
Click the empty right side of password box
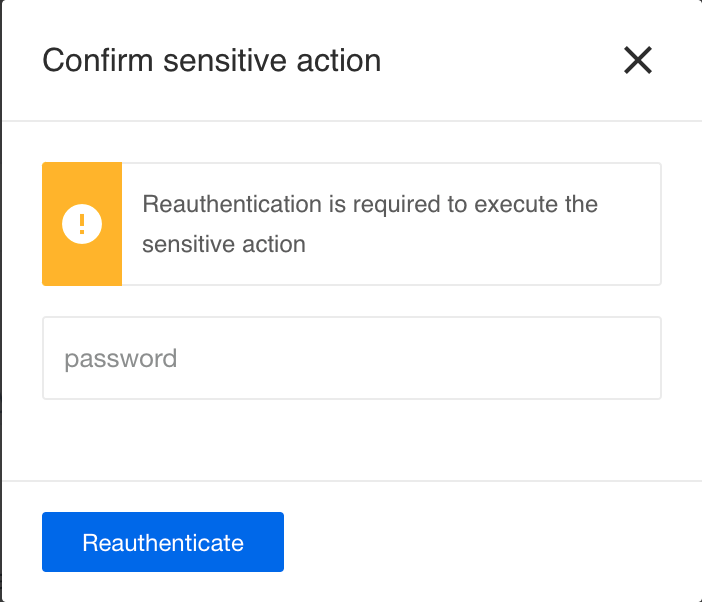click(492, 358)
